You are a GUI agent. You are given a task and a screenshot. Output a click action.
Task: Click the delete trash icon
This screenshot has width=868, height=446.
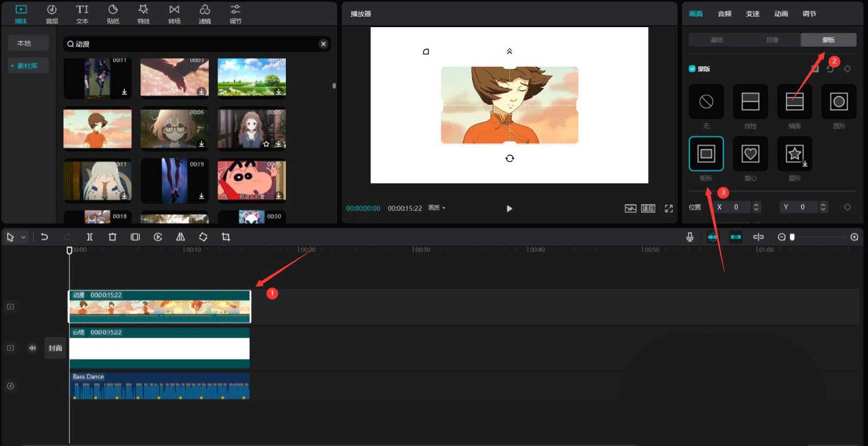tap(112, 237)
